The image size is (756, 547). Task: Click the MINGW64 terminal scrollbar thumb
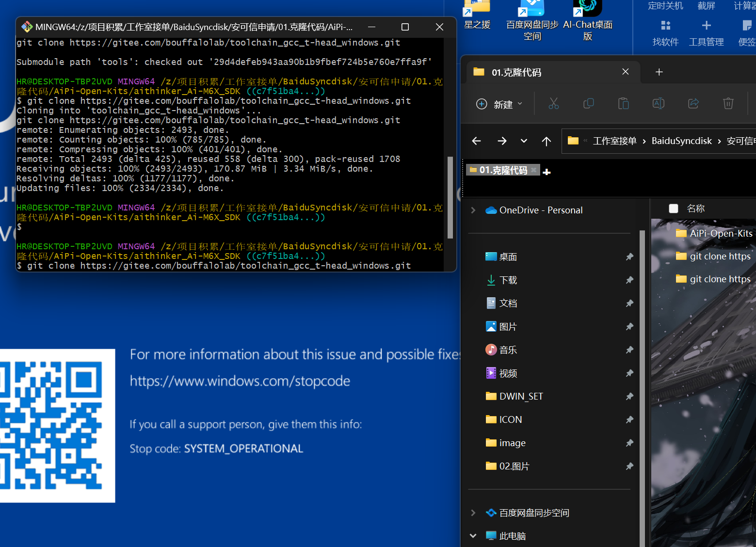[450, 197]
